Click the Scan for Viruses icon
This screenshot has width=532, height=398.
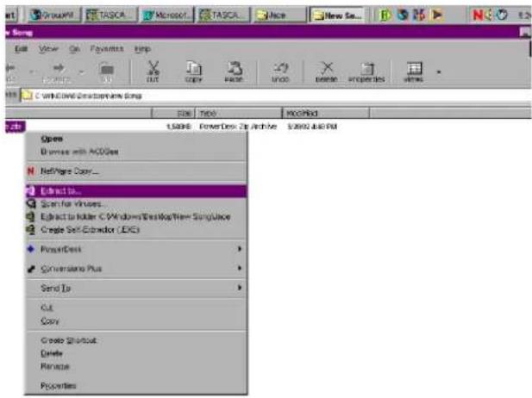(x=31, y=204)
